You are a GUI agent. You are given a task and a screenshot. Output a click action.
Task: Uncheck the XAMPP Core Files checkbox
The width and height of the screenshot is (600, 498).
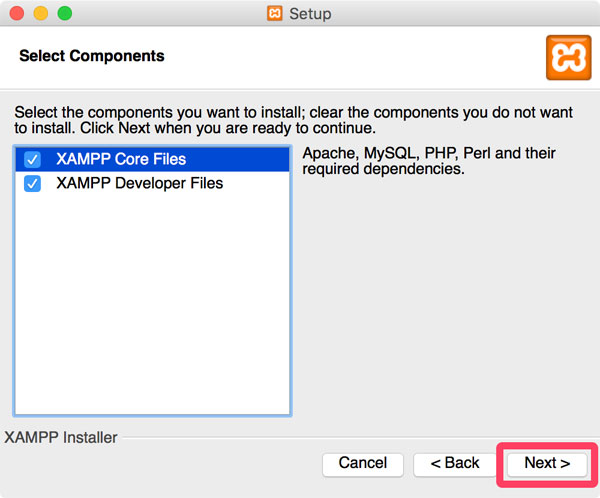click(33, 159)
